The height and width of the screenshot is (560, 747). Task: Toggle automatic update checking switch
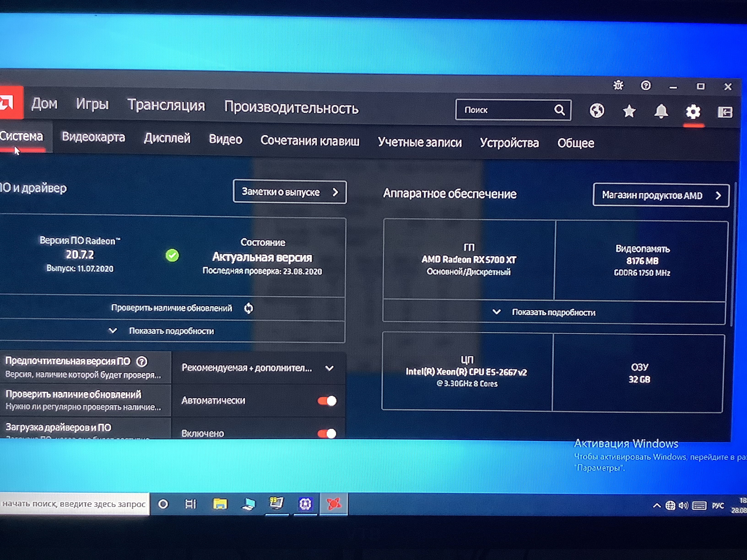(327, 401)
